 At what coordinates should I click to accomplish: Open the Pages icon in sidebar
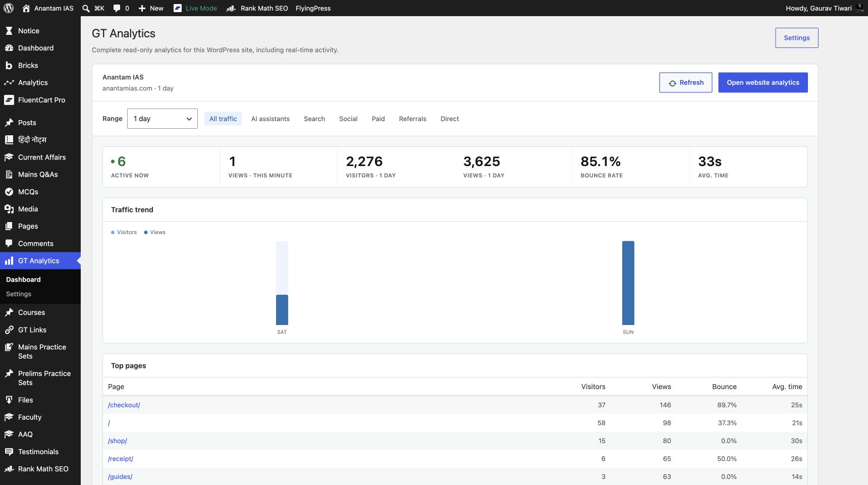point(9,227)
